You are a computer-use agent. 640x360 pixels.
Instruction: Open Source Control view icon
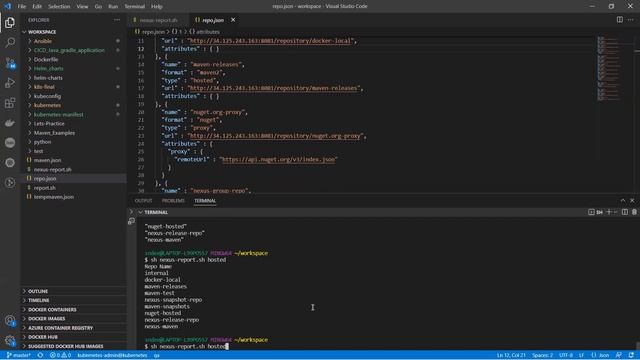click(x=10, y=63)
